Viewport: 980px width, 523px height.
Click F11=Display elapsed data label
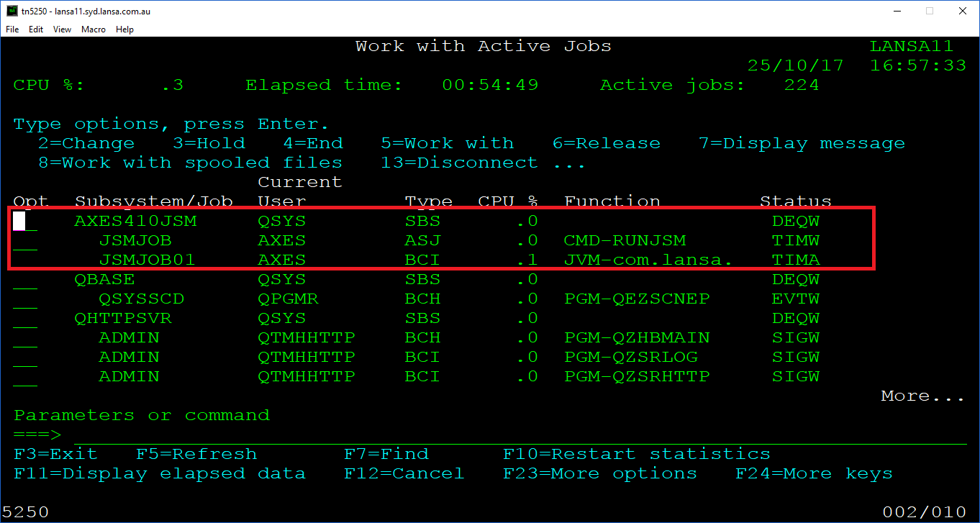coord(159,474)
